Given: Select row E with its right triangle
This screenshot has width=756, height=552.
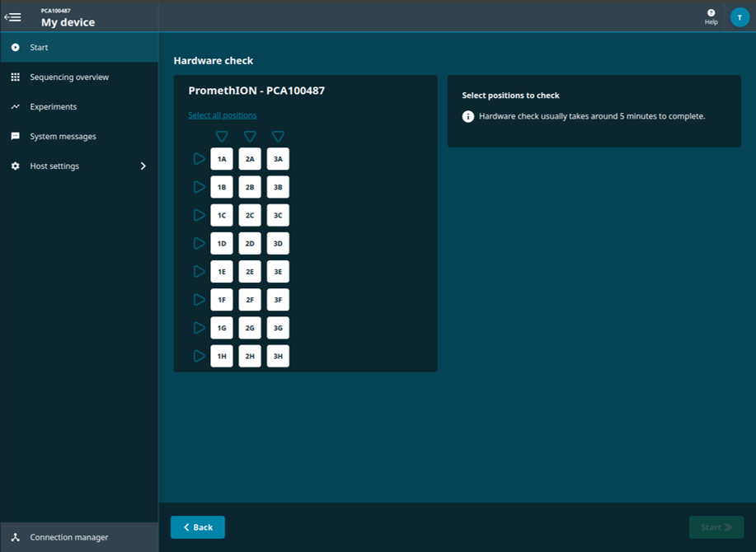Looking at the screenshot, I should point(200,271).
